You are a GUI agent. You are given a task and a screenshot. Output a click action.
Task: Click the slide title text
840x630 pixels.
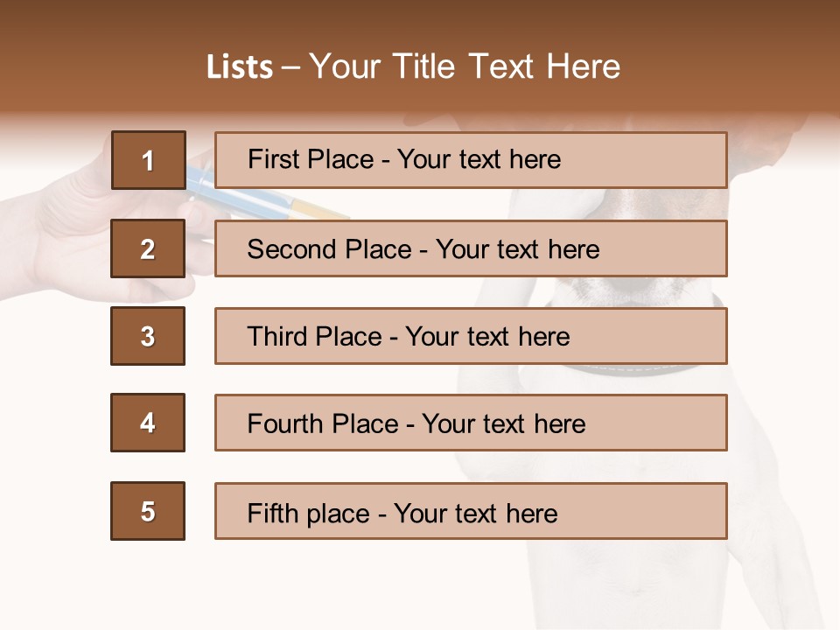coord(413,66)
